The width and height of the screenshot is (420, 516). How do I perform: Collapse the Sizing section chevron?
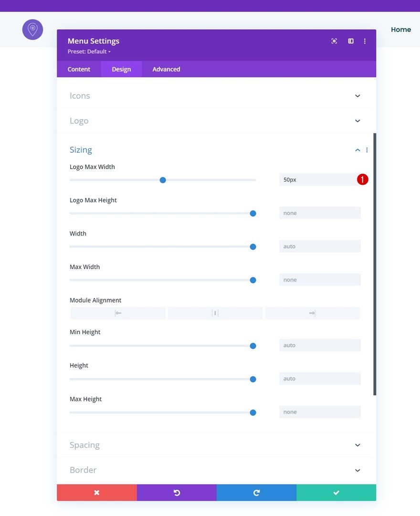tap(357, 150)
